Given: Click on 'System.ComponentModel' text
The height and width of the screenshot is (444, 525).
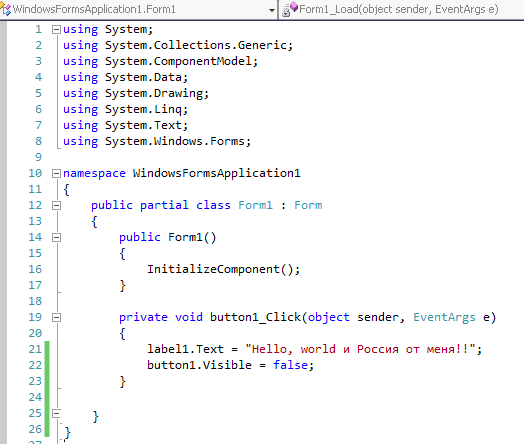Looking at the screenshot, I should point(178,61).
